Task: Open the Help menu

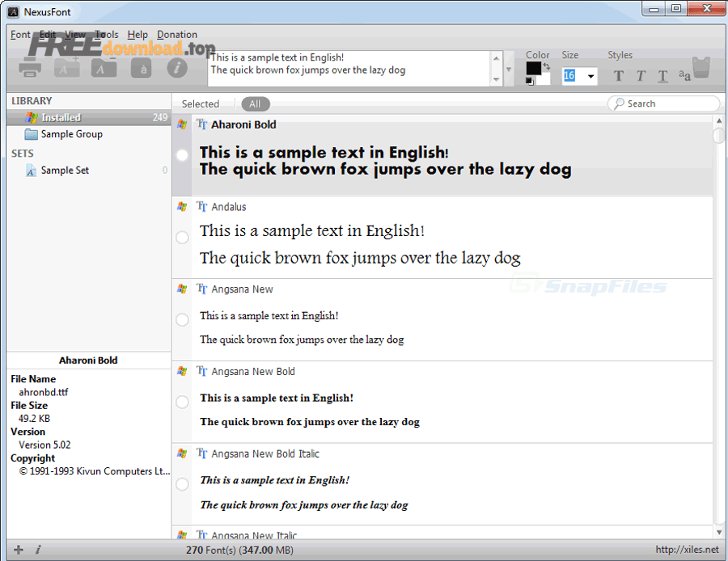Action: [x=138, y=34]
